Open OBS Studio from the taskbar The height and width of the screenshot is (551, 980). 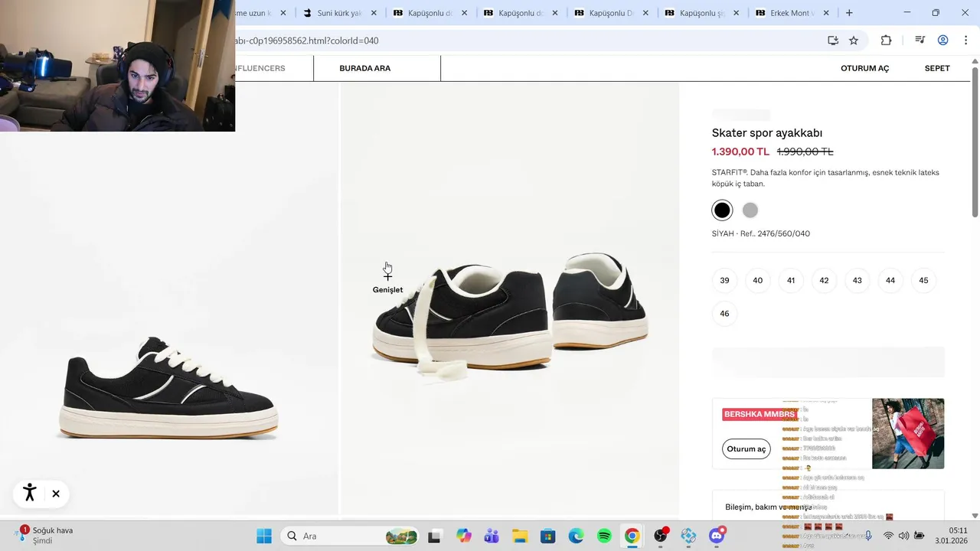[x=661, y=536]
